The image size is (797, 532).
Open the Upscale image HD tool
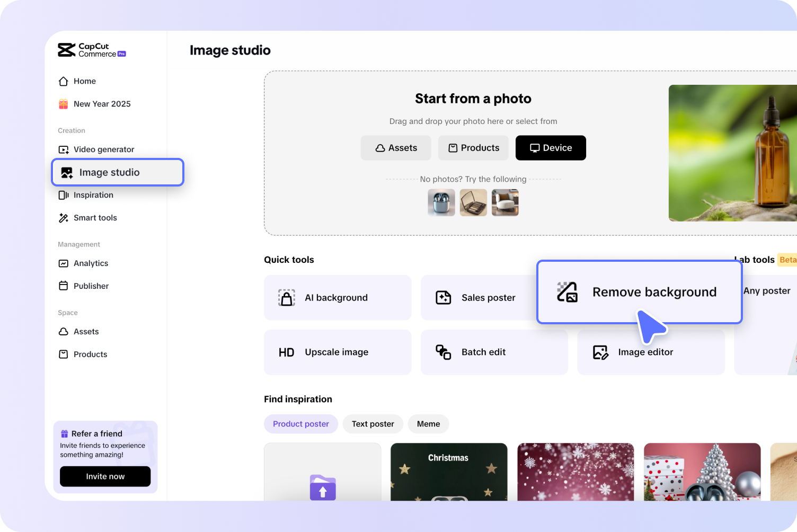point(337,352)
